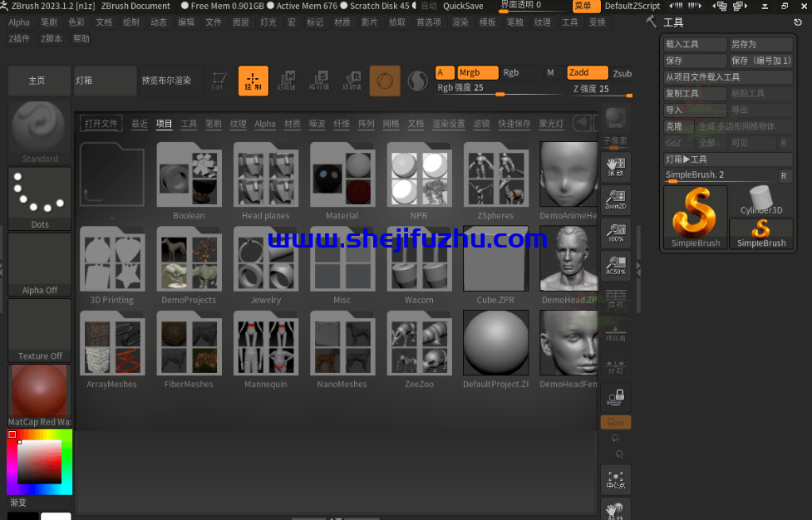
Task: Click the reset icon in the 工具 panel header
Action: click(798, 22)
